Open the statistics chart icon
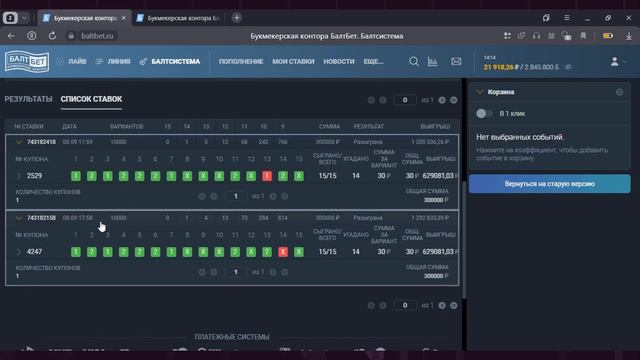The image size is (640, 360). click(433, 61)
